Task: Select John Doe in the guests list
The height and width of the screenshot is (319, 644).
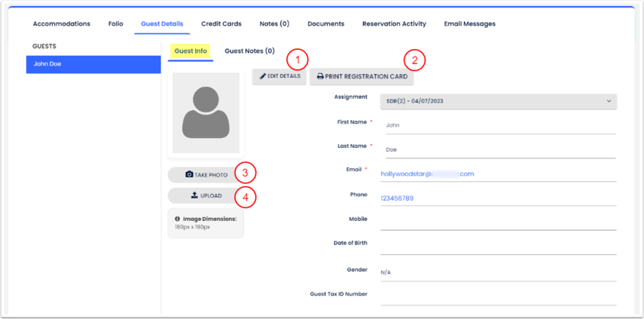Action: pos(93,64)
